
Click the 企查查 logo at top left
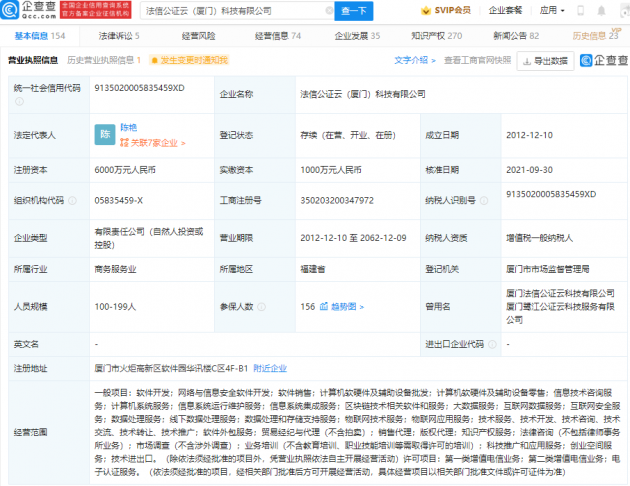point(33,11)
